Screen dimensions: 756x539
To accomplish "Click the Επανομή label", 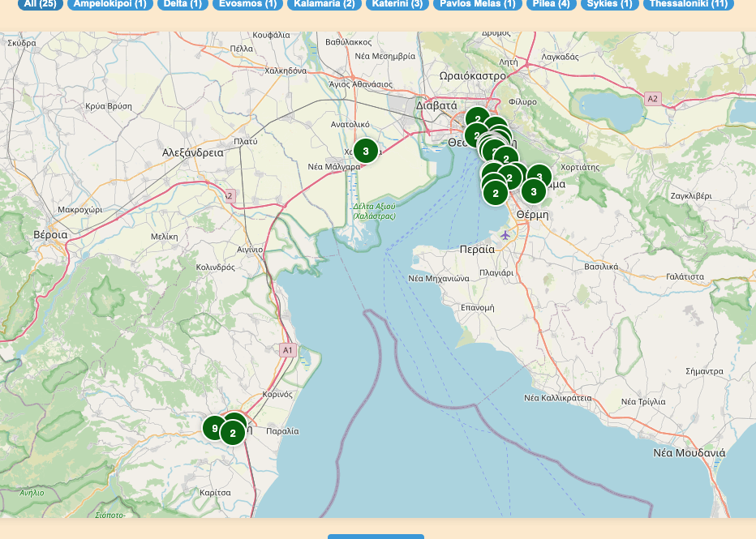I will pos(477,307).
